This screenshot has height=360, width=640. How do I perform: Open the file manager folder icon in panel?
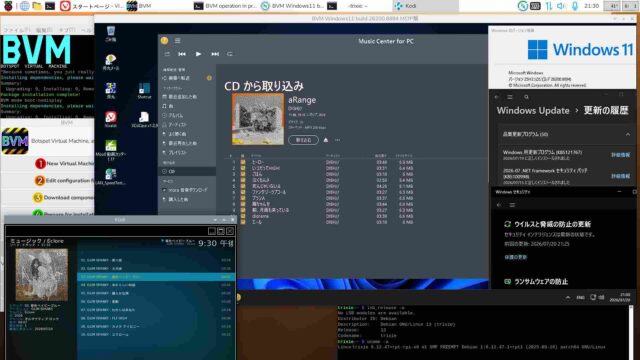pos(37,6)
